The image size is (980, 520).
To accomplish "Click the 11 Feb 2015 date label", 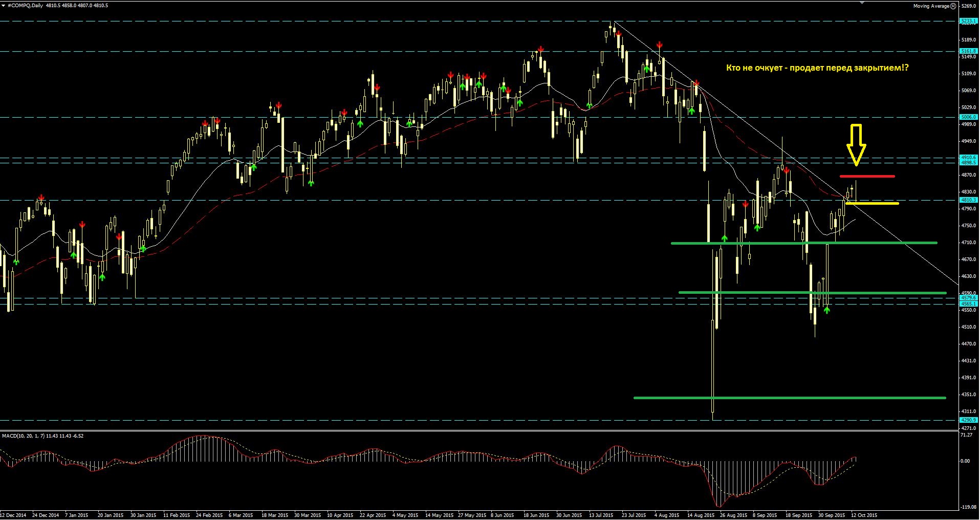I will pyautogui.click(x=177, y=515).
